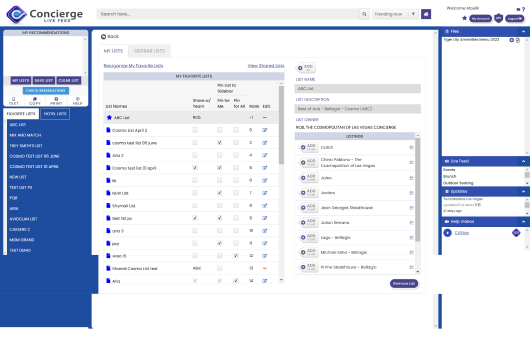The image size is (530, 360).
Task: Open the Trending now dropdown
Action: click(413, 14)
